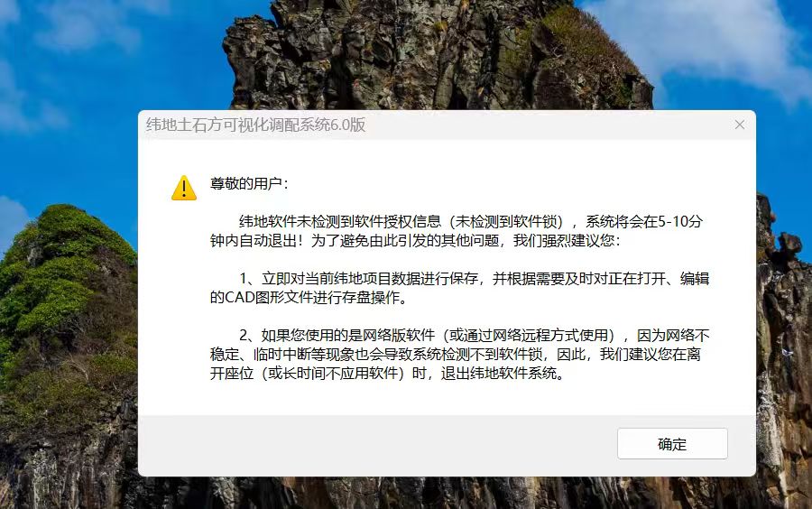Viewport: 812px width, 509px height.
Task: Click the yellow warning triangle icon
Action: click(184, 188)
